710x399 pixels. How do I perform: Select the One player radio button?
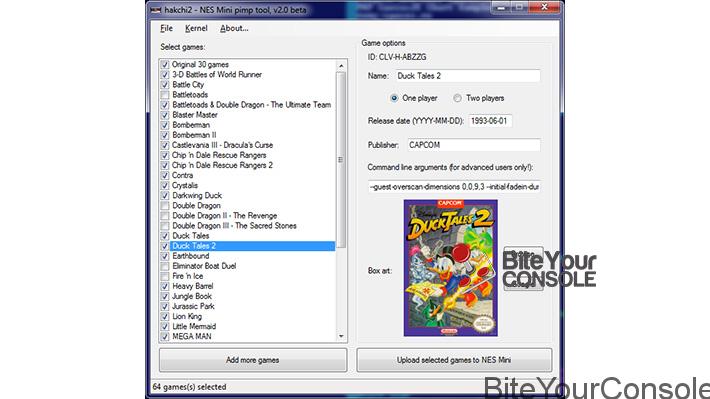click(394, 98)
